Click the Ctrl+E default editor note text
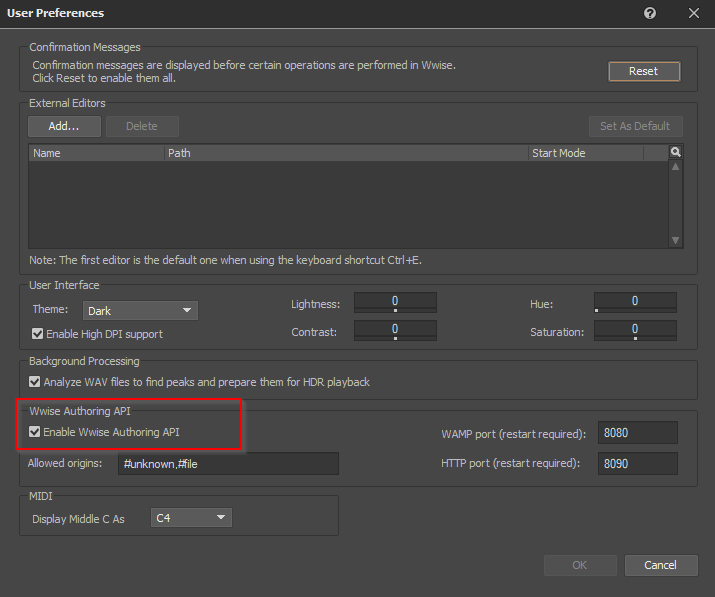Image resolution: width=715 pixels, height=597 pixels. [225, 260]
